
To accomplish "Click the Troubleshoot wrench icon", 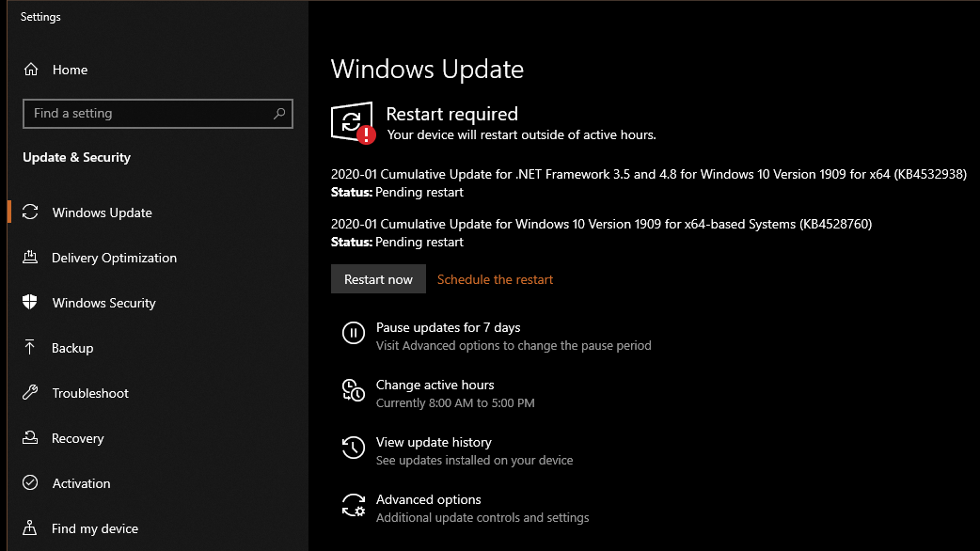I will 30,392.
